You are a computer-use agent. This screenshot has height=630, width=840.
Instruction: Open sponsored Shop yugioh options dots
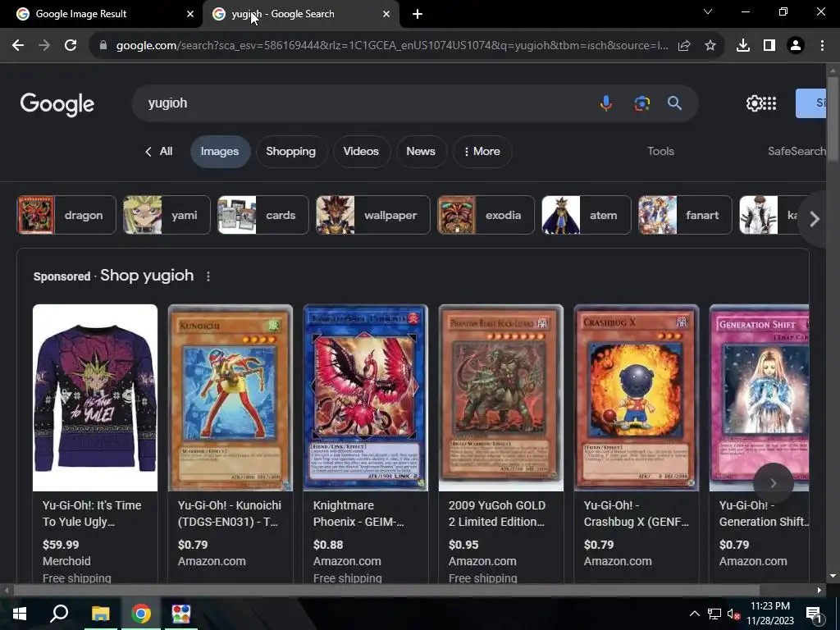pos(208,276)
